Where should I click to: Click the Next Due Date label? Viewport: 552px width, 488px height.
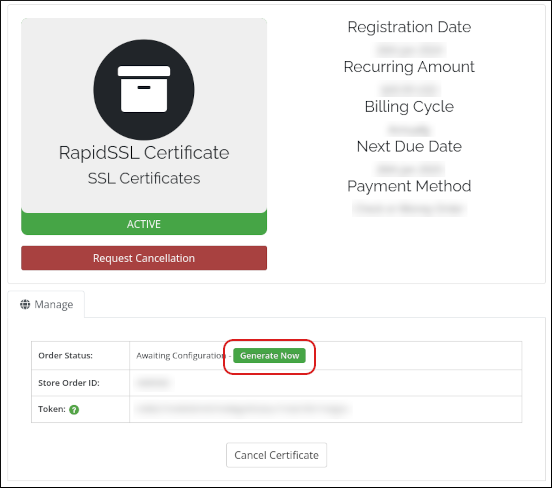409,146
